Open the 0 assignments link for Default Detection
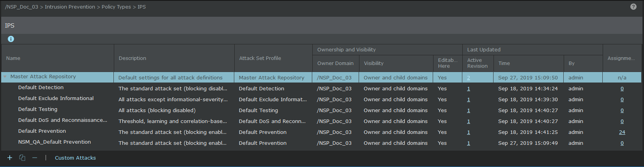Viewport: 644px width, 167px height. tap(622, 88)
